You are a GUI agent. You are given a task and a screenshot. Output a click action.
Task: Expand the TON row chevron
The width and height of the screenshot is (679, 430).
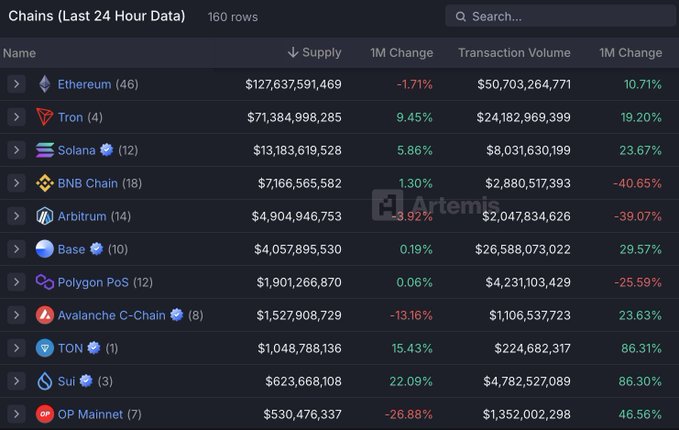(x=16, y=348)
